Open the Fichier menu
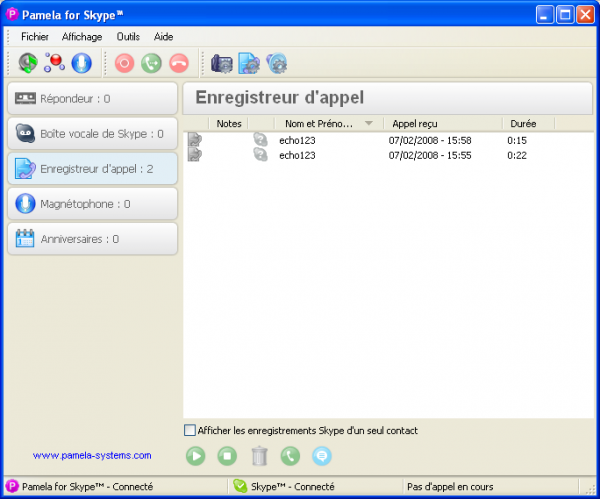600x499 pixels. pyautogui.click(x=34, y=36)
